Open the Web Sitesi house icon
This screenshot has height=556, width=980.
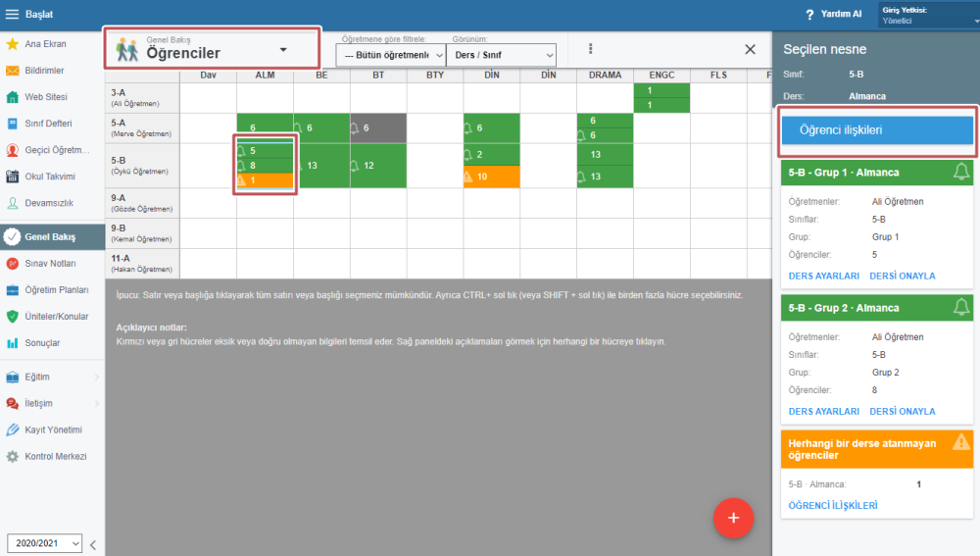[12, 97]
